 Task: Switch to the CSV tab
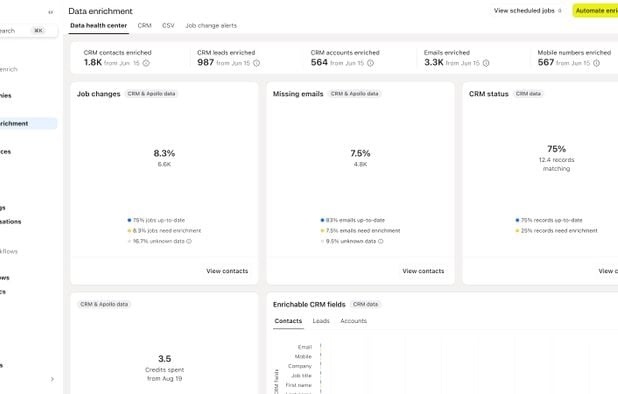[168, 26]
